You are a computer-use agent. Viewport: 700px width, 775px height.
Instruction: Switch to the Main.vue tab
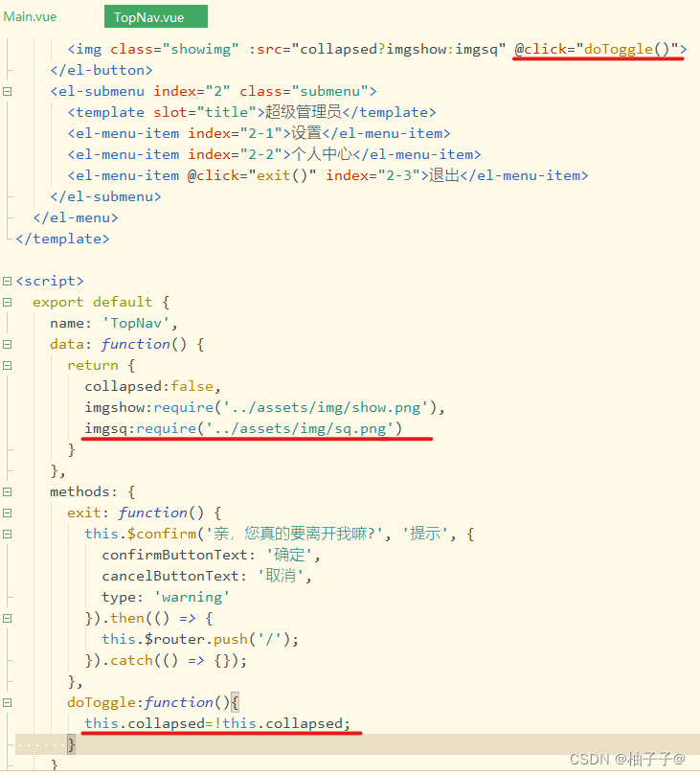30,17
